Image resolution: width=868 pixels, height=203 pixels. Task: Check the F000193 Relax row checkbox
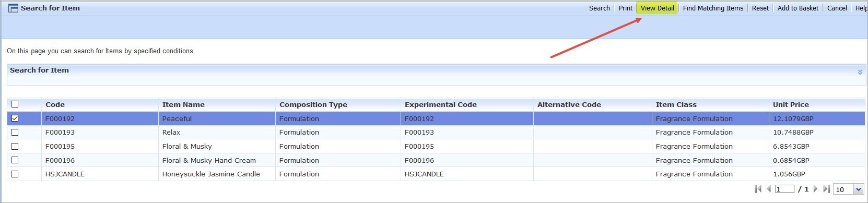pyautogui.click(x=15, y=133)
